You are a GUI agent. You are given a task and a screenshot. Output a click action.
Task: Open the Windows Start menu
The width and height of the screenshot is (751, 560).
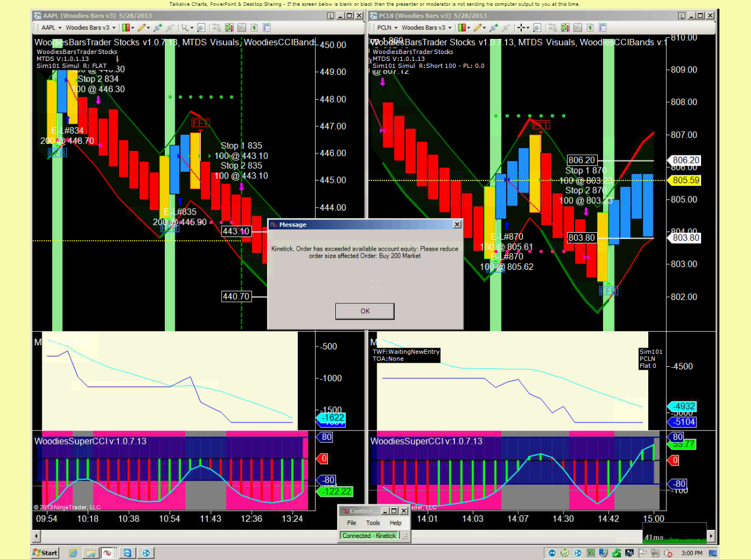pos(45,553)
